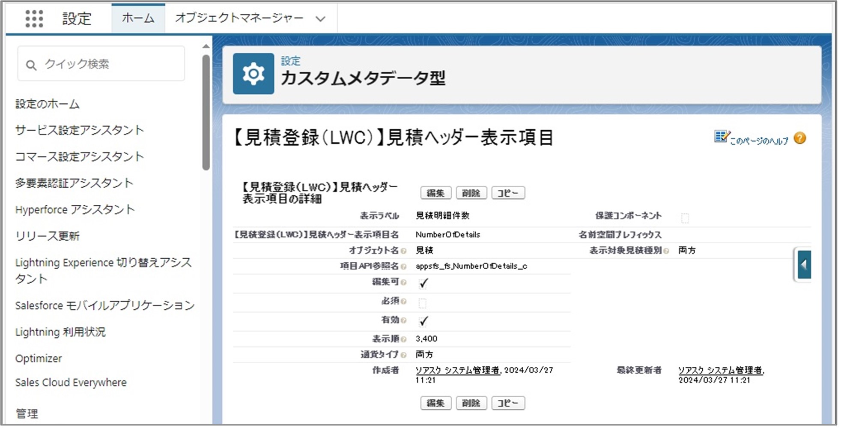
Task: Click the 表示順 value 3,400
Action: [x=427, y=339]
